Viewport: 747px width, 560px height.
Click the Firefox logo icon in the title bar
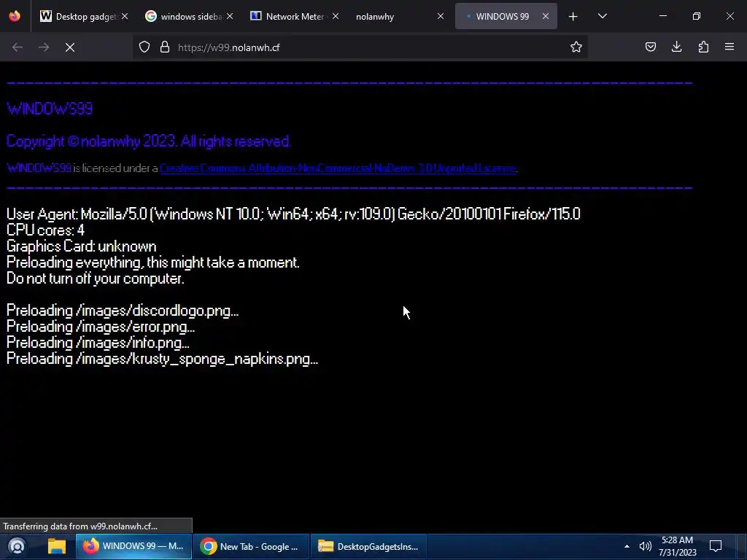[15, 16]
